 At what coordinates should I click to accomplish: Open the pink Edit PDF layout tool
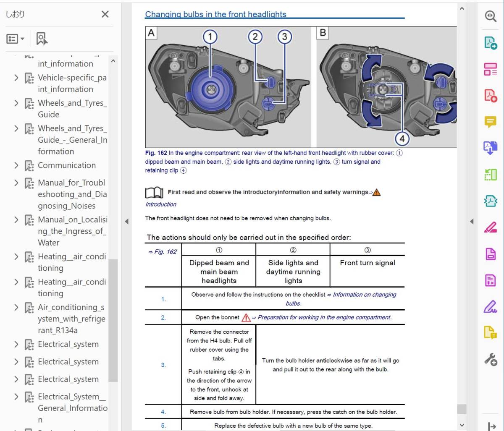[490, 69]
